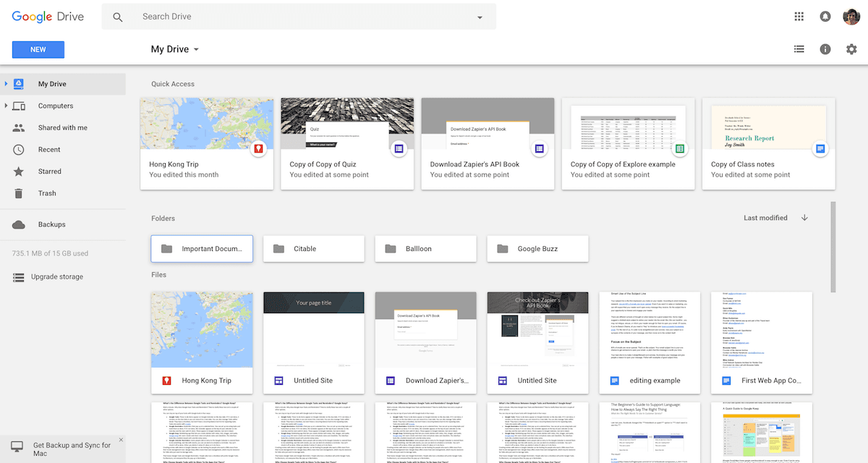Reverse sort direction arrow
Image resolution: width=868 pixels, height=463 pixels.
(804, 218)
